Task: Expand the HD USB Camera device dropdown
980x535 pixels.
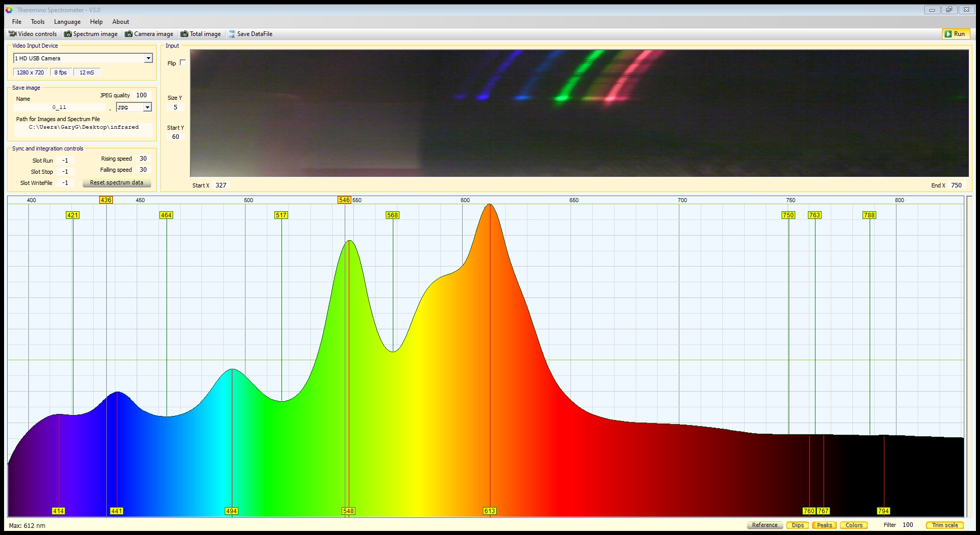Action: (x=148, y=58)
